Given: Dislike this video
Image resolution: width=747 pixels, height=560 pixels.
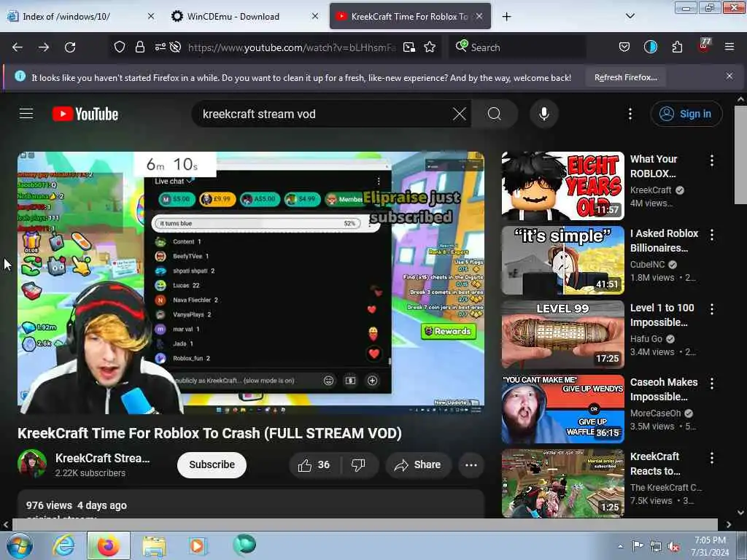Looking at the screenshot, I should tap(359, 464).
